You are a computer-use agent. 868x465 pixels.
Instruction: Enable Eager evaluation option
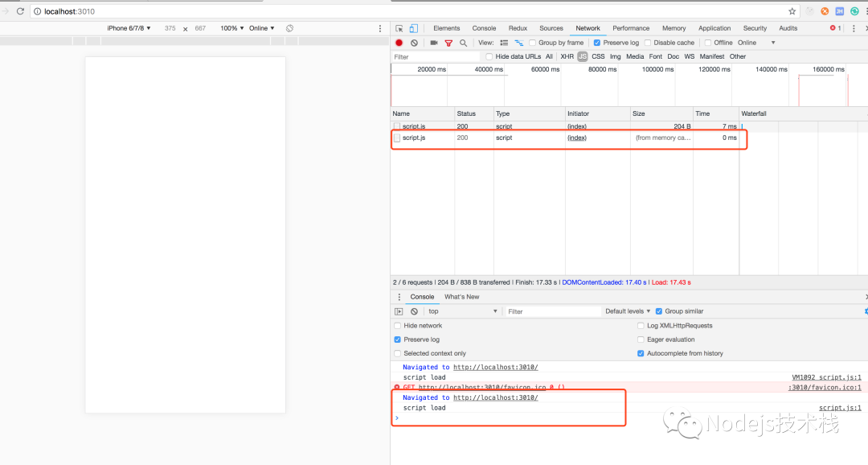pyautogui.click(x=641, y=339)
